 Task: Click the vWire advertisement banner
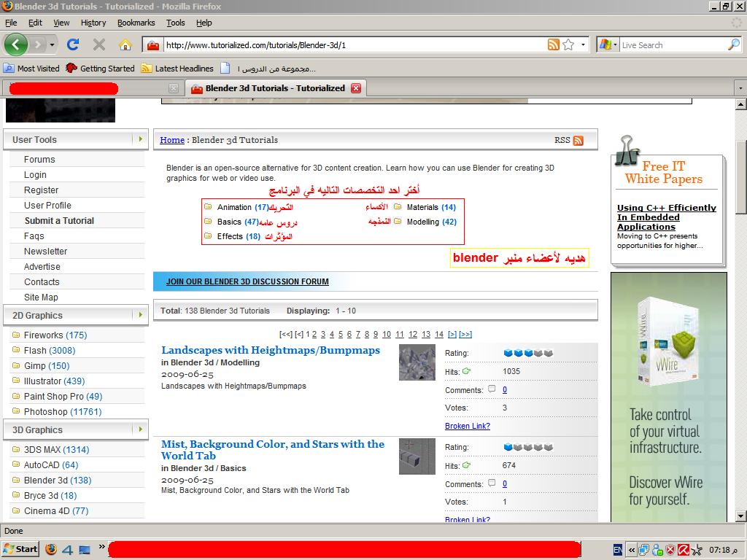[x=669, y=397]
